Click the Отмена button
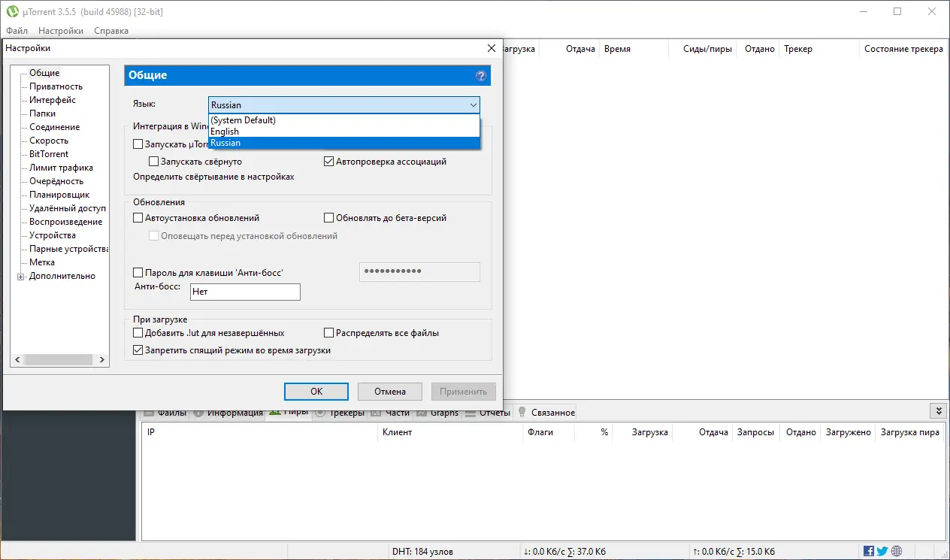The height and width of the screenshot is (560, 950). pos(390,391)
